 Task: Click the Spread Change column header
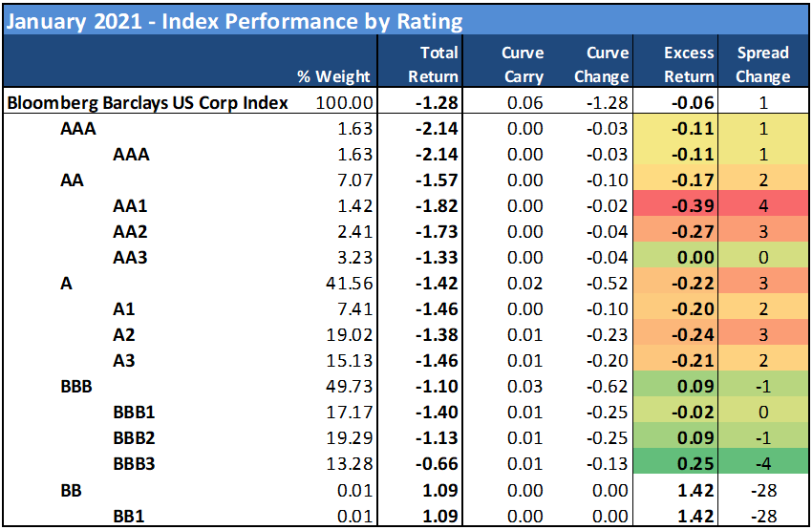pos(762,64)
